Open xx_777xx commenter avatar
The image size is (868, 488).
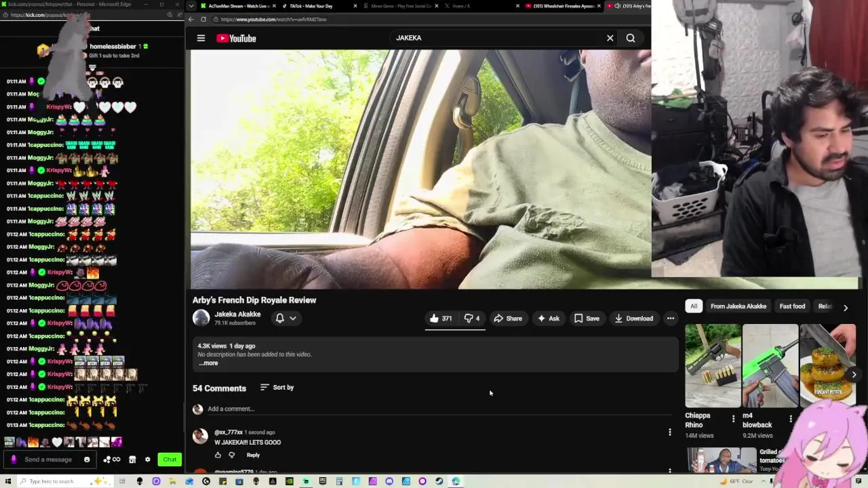tap(200, 436)
